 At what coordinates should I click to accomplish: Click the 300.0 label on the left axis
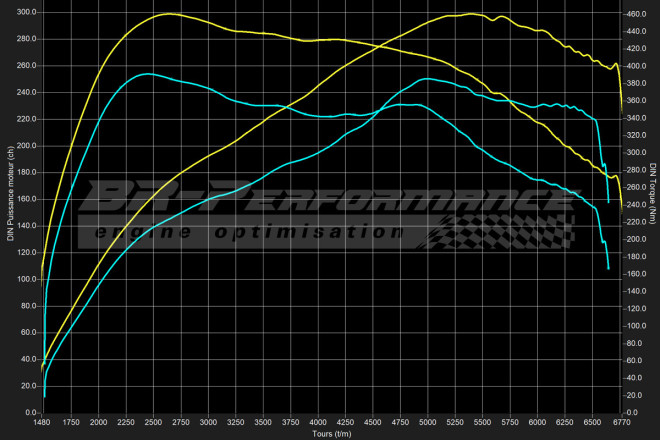[x=26, y=12]
